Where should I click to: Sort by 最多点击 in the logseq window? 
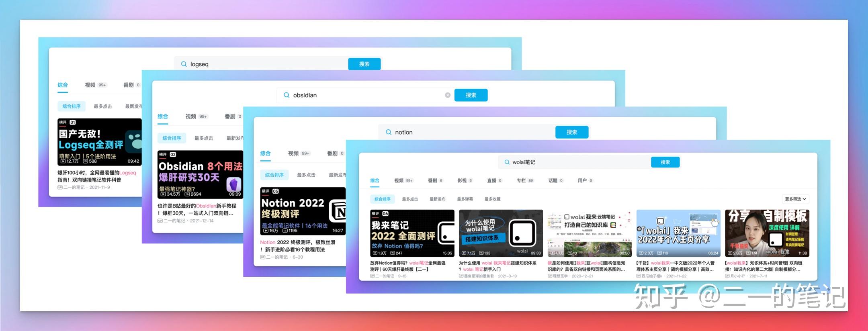103,106
